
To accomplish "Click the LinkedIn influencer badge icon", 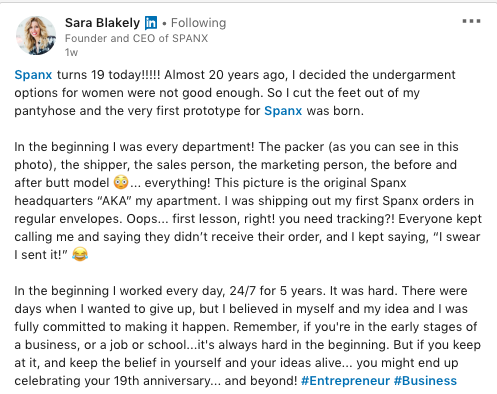I will (x=151, y=23).
